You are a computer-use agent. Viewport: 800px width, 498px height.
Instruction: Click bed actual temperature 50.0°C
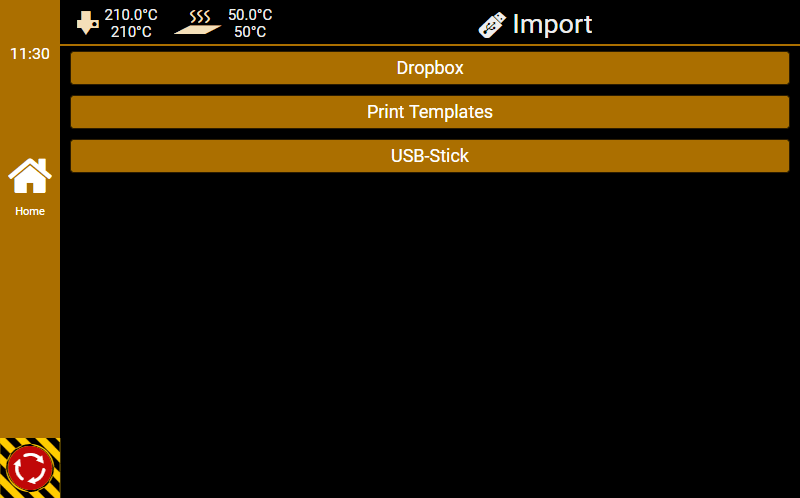coord(250,15)
